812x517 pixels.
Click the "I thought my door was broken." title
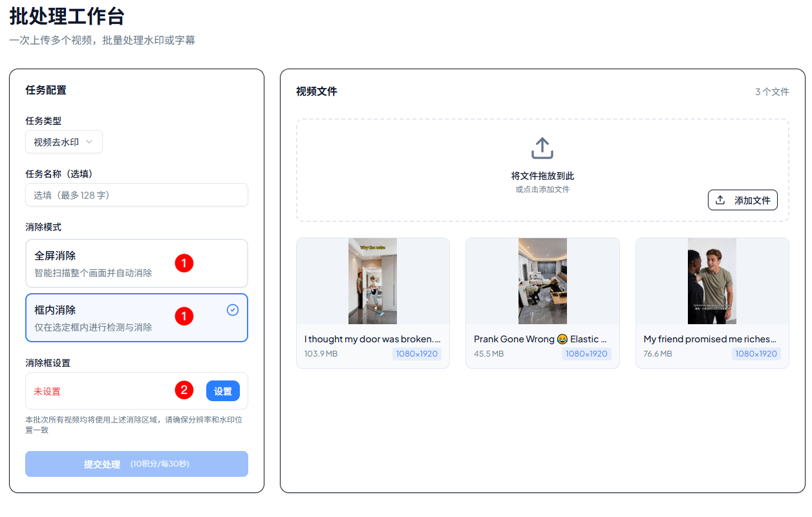point(373,339)
